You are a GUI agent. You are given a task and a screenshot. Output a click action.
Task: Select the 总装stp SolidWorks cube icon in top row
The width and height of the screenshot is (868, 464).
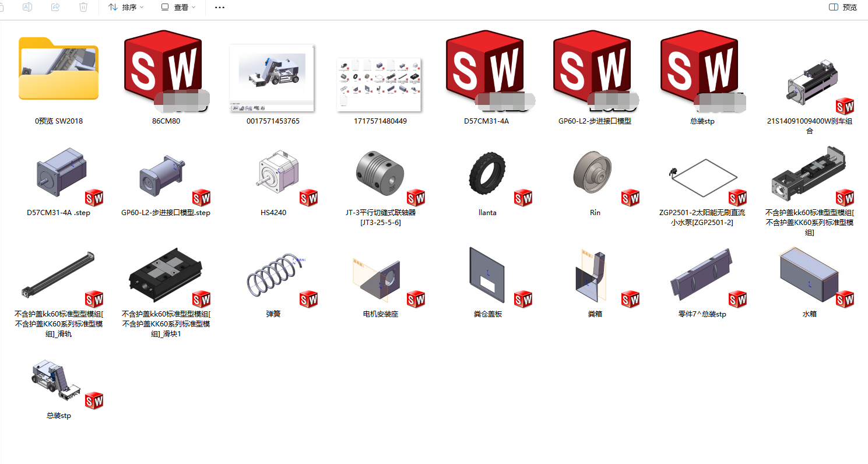pos(702,71)
